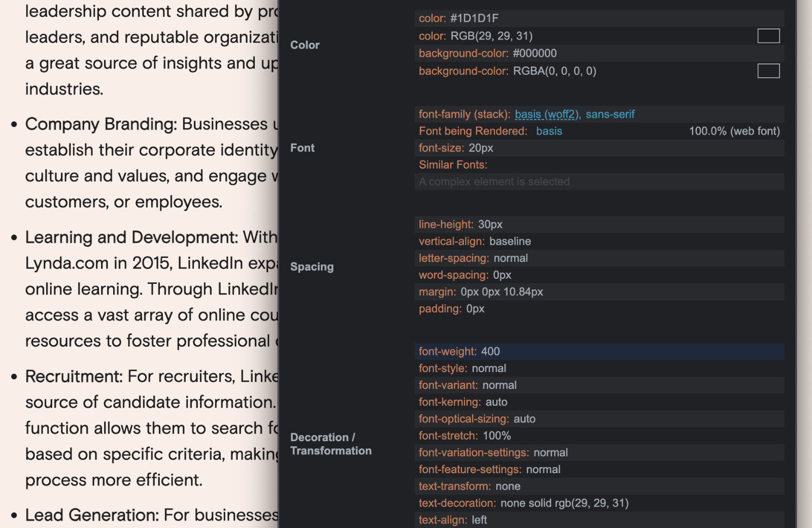Select the text-transform: none row
812x528 pixels.
[x=599, y=486]
